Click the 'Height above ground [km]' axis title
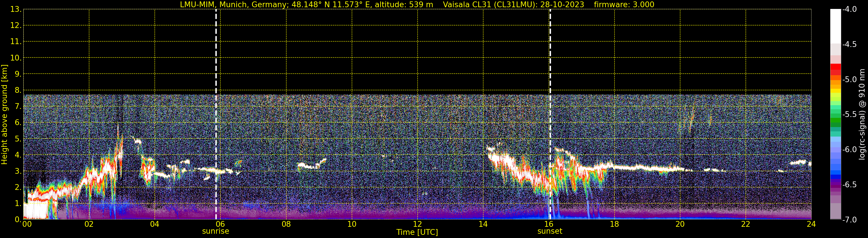The width and height of the screenshot is (868, 238). 4,115
